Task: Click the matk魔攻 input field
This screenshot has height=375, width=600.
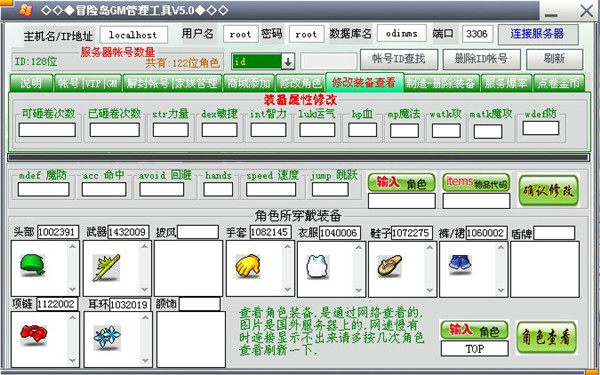Action: click(488, 132)
